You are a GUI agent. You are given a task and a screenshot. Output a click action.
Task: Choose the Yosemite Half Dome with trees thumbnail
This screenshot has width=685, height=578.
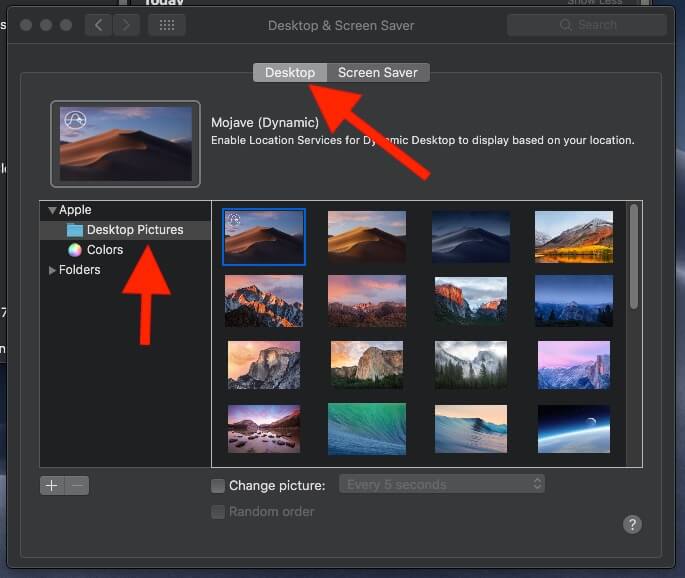tap(367, 365)
